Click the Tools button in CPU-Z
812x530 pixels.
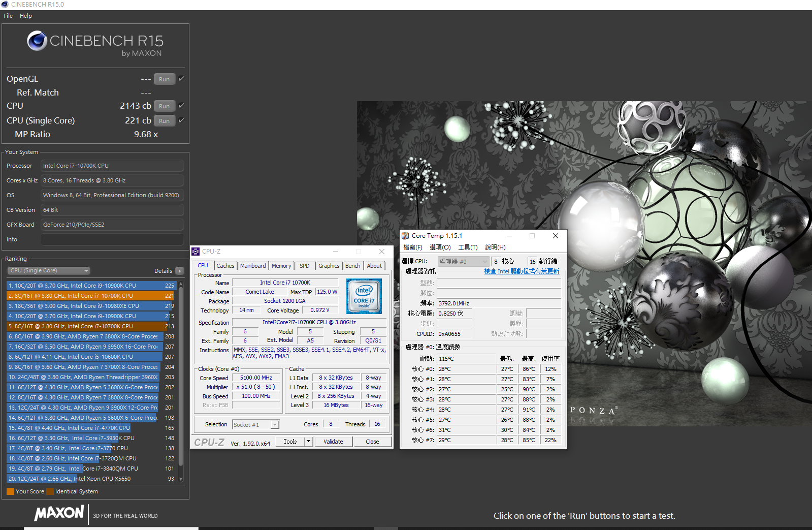tap(290, 442)
